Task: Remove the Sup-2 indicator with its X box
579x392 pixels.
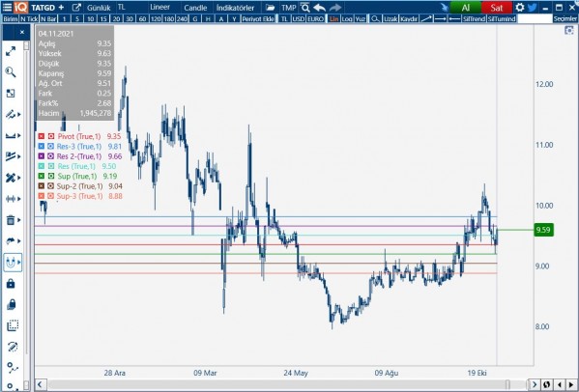Action: [x=42, y=185]
